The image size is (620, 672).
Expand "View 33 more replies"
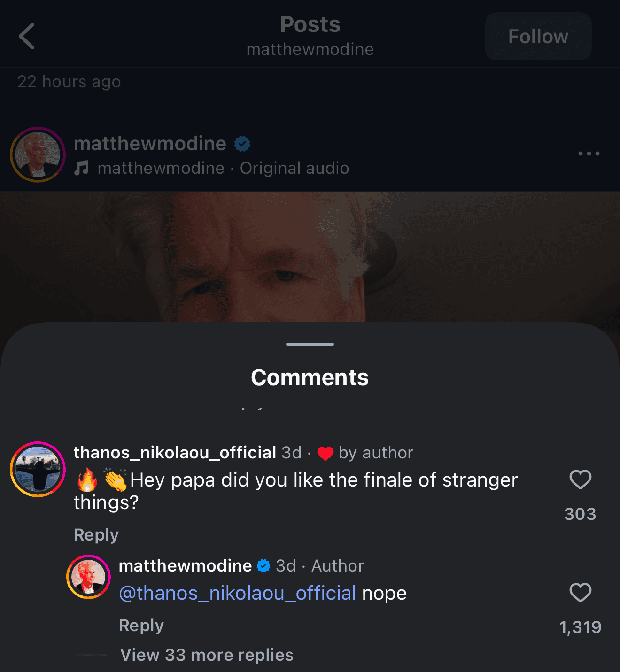(x=207, y=655)
